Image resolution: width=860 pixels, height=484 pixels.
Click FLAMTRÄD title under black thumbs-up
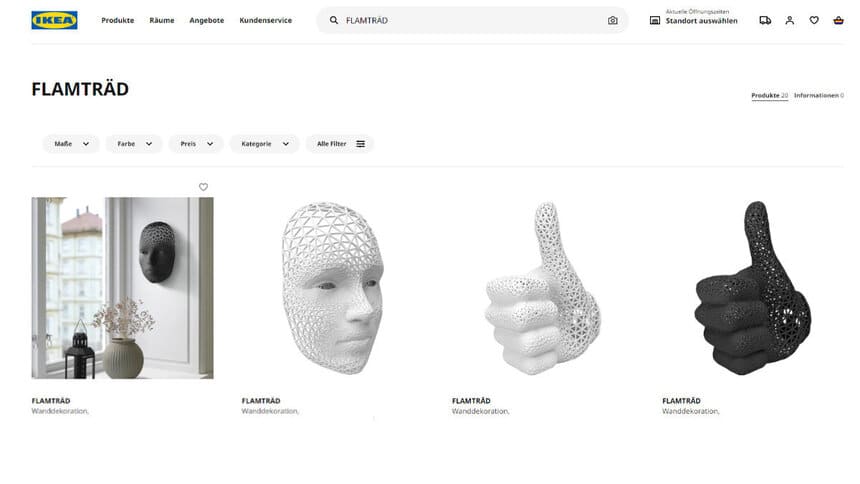pos(681,401)
